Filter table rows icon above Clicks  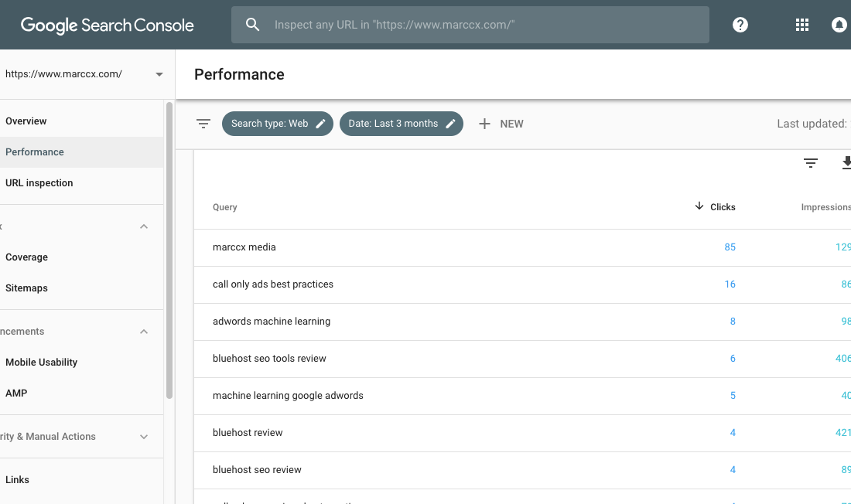[x=811, y=163]
